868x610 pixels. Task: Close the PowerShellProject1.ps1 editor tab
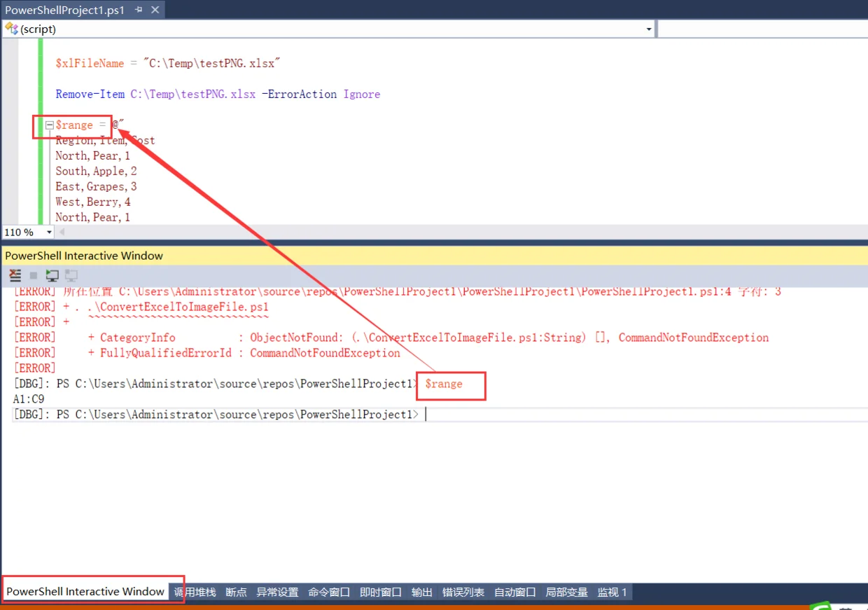pos(155,10)
